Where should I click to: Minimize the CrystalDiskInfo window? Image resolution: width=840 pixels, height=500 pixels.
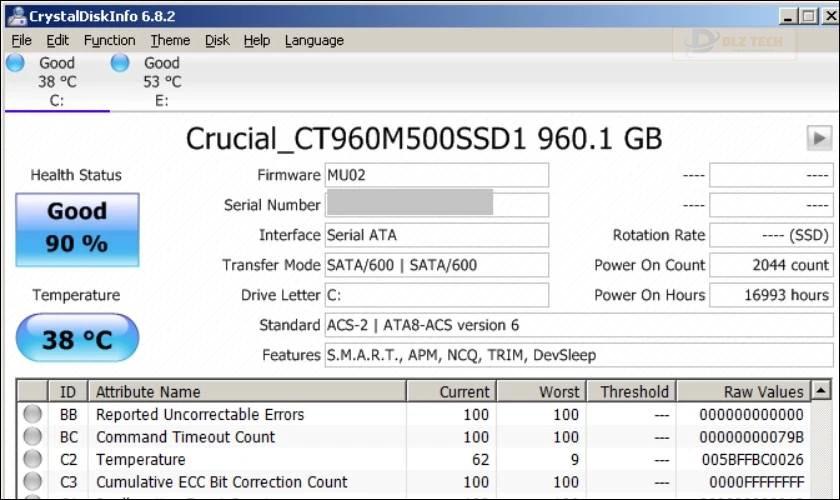[x=788, y=16]
